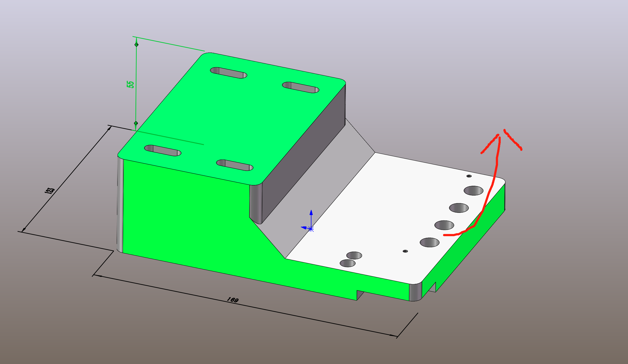Click the upper handle of the 55 dimension
The image size is (628, 364).
click(136, 45)
